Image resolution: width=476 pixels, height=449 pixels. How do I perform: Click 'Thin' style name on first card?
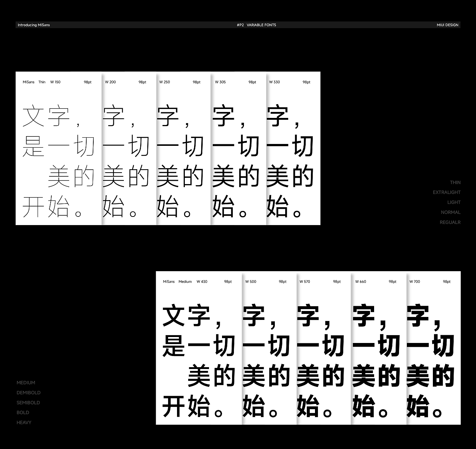pos(42,82)
